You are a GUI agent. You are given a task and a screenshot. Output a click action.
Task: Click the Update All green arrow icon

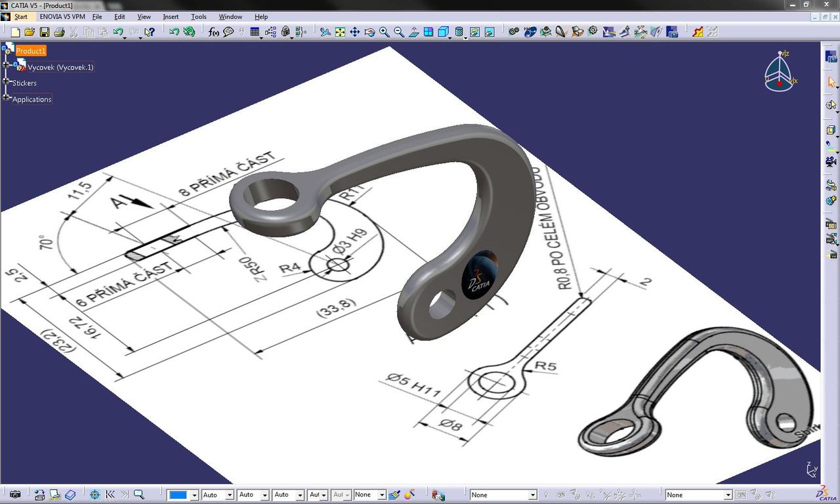coord(189,31)
